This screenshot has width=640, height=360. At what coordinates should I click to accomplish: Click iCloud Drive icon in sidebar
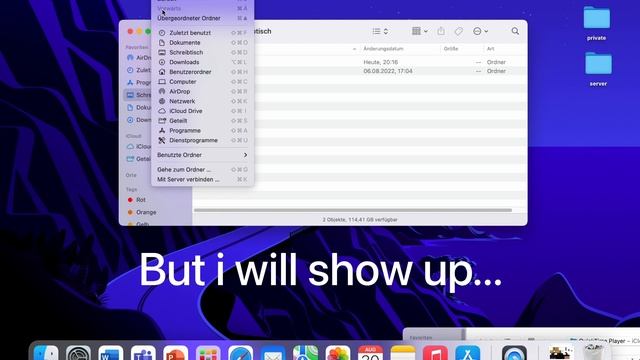130,146
